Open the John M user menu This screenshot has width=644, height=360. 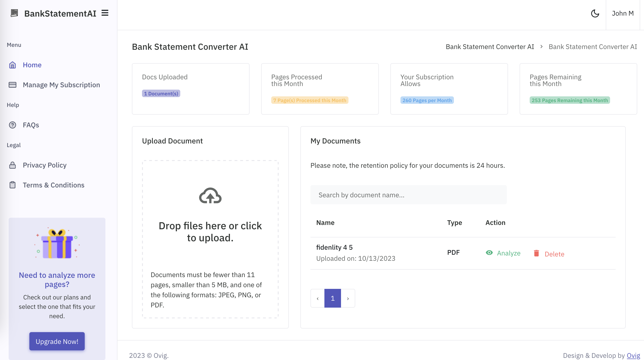click(x=623, y=13)
